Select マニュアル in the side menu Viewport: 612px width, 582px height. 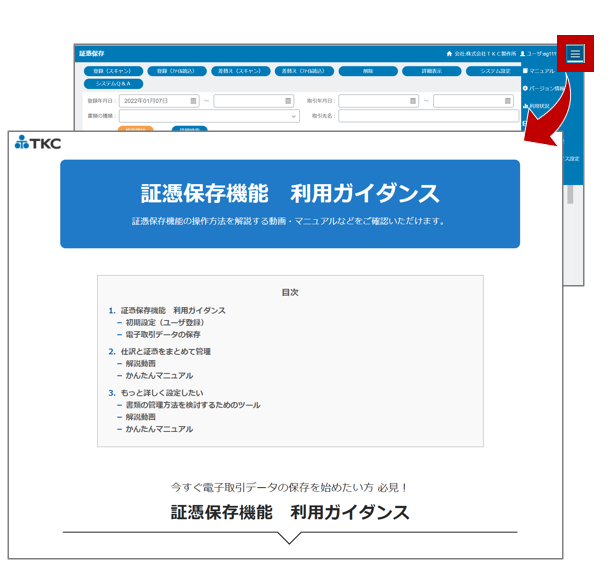point(539,71)
